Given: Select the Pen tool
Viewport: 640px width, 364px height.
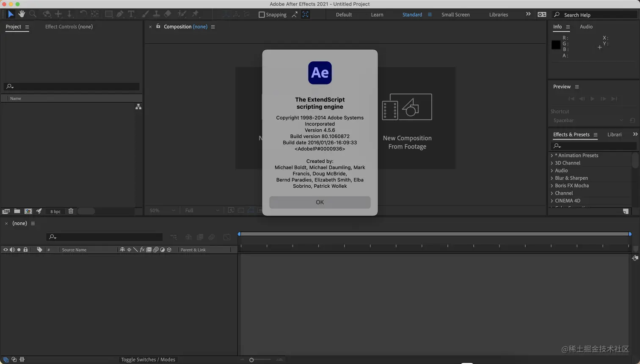Looking at the screenshot, I should tap(120, 14).
